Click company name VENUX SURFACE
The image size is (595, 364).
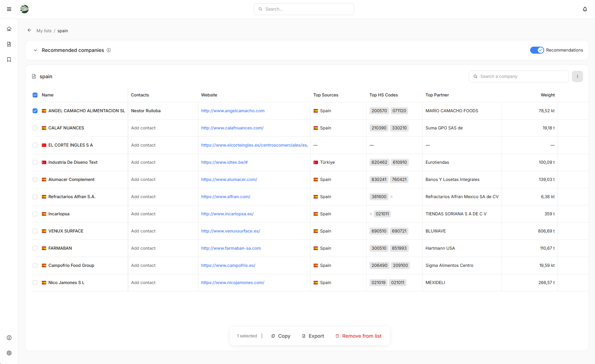[66, 231]
